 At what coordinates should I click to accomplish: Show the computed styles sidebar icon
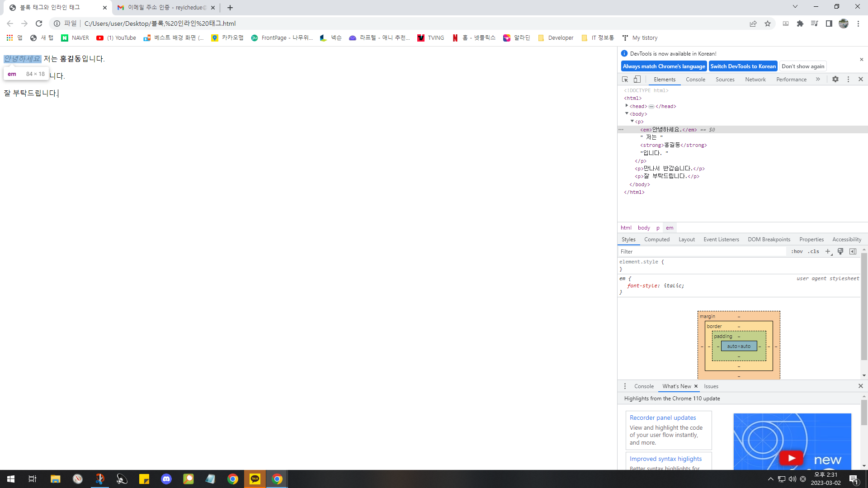(853, 251)
